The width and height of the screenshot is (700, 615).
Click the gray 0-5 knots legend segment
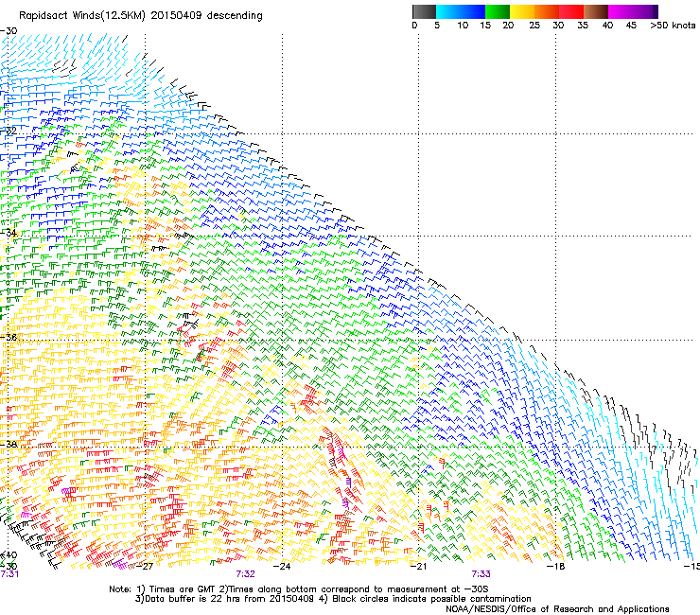point(424,11)
